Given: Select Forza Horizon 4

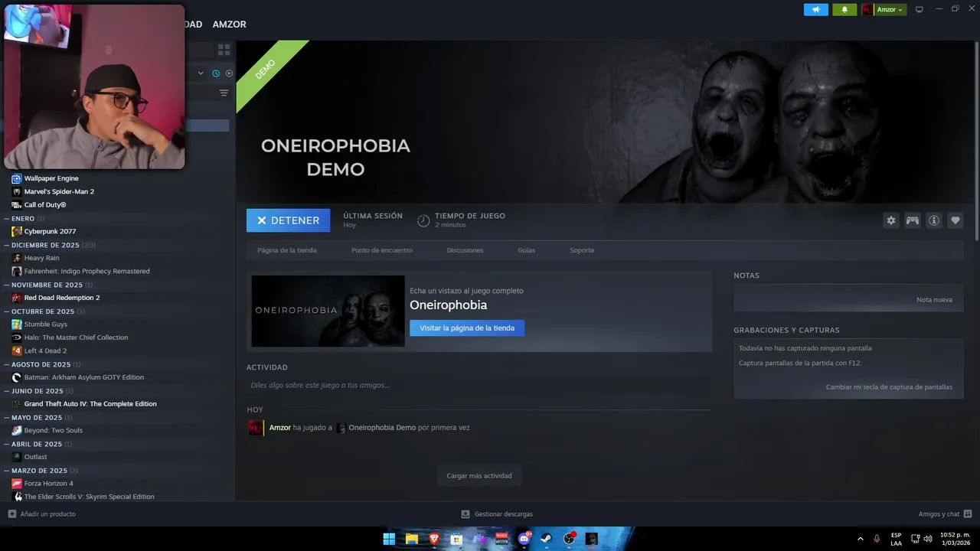Looking at the screenshot, I should [x=49, y=484].
